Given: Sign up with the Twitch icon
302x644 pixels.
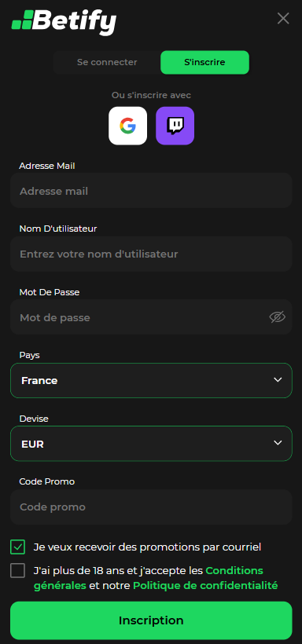Looking at the screenshot, I should point(175,126).
